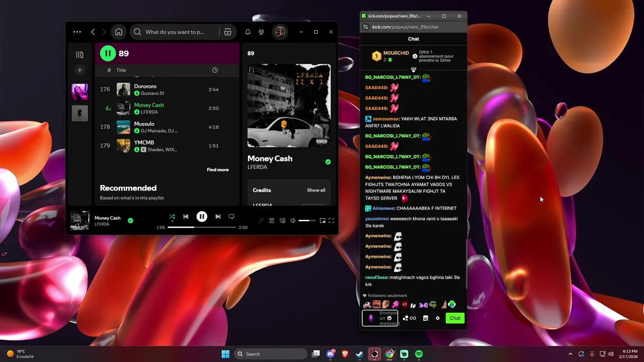
Task: Click the plus Create button in Spotify sidebar
Action: (x=79, y=70)
